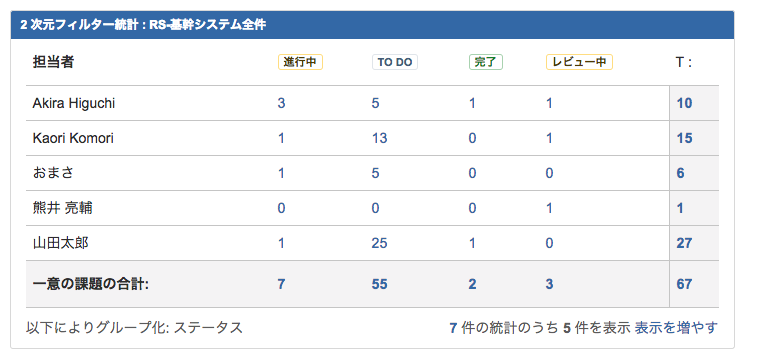The height and width of the screenshot is (364, 758).
Task: Open Kaori Komori's total of 15 issues
Action: coord(685,138)
